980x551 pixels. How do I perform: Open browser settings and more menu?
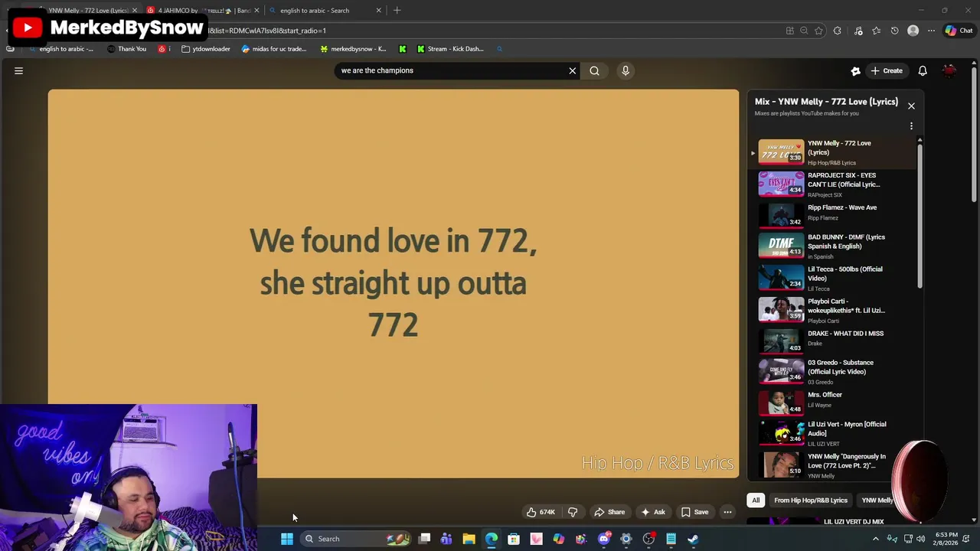coord(931,31)
